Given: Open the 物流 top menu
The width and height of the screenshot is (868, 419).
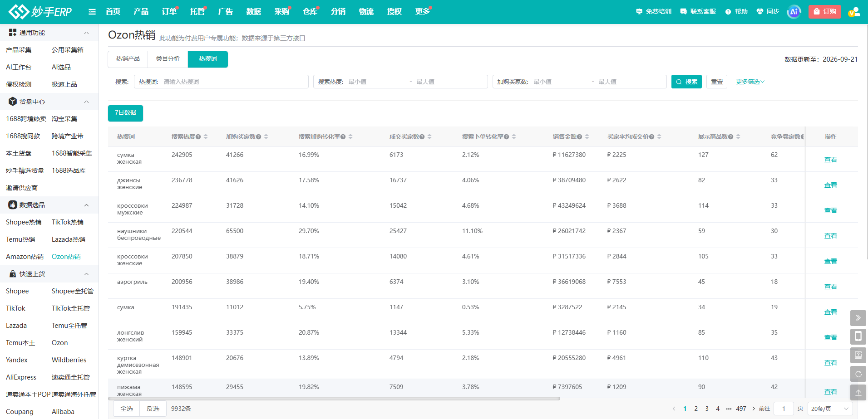Looking at the screenshot, I should click(x=366, y=12).
